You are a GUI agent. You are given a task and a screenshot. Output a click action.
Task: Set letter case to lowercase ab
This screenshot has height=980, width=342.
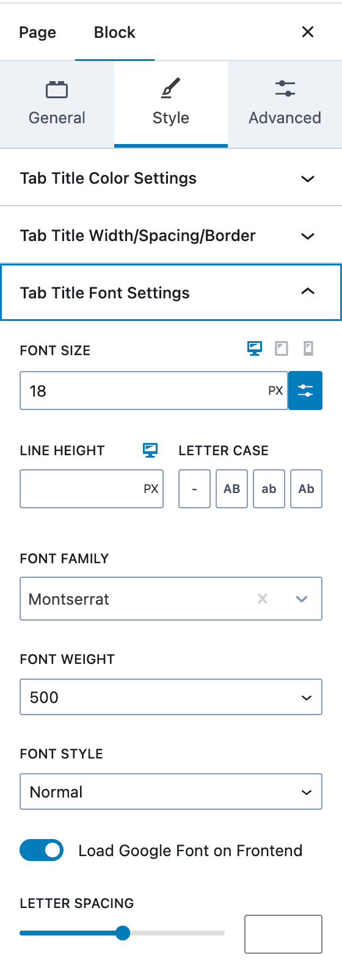(x=269, y=489)
